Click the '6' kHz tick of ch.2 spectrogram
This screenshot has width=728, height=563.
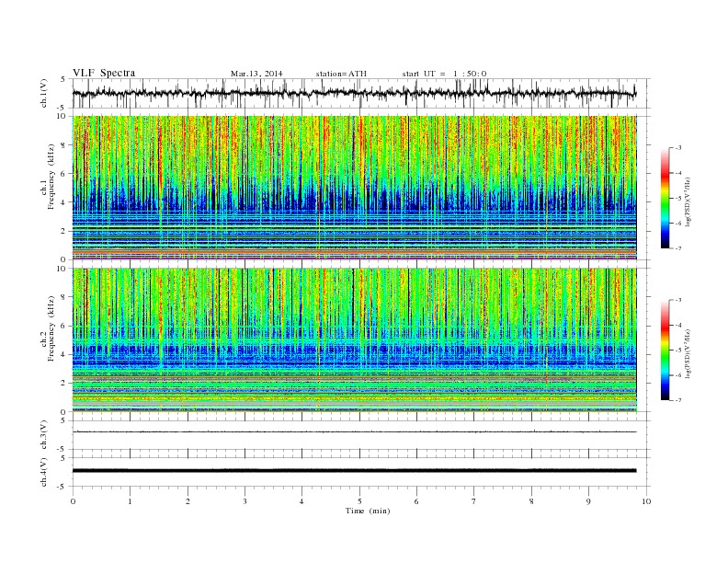tap(63, 326)
